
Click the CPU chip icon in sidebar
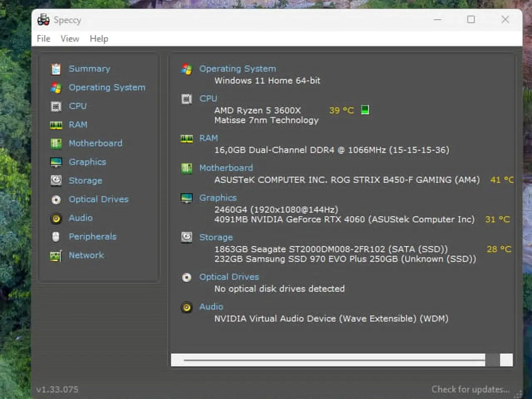point(56,106)
